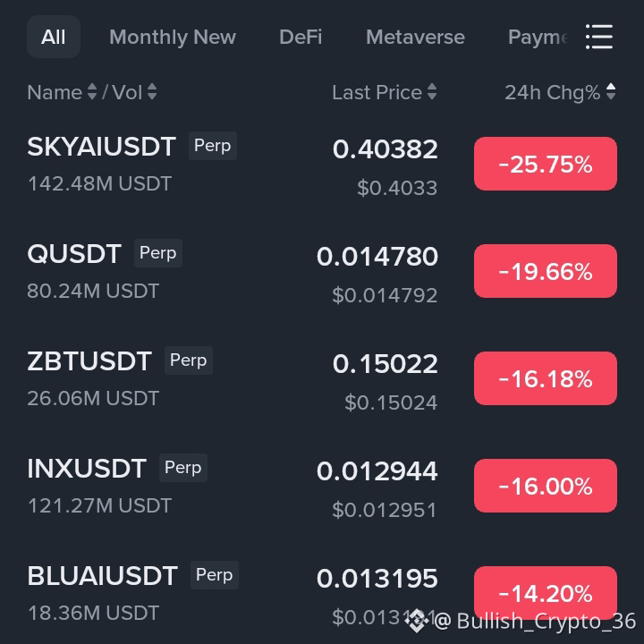
Task: Switch to the Monthly New tab
Action: tap(173, 37)
